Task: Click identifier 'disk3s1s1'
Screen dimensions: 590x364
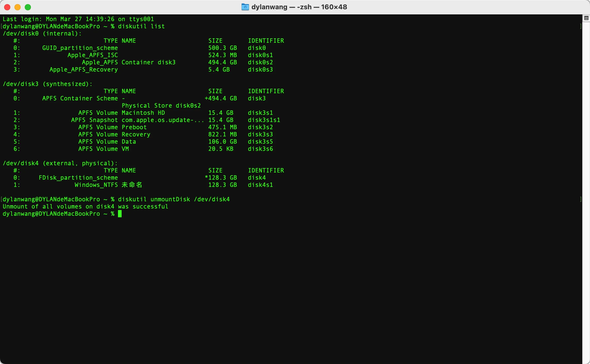Action: 264,120
